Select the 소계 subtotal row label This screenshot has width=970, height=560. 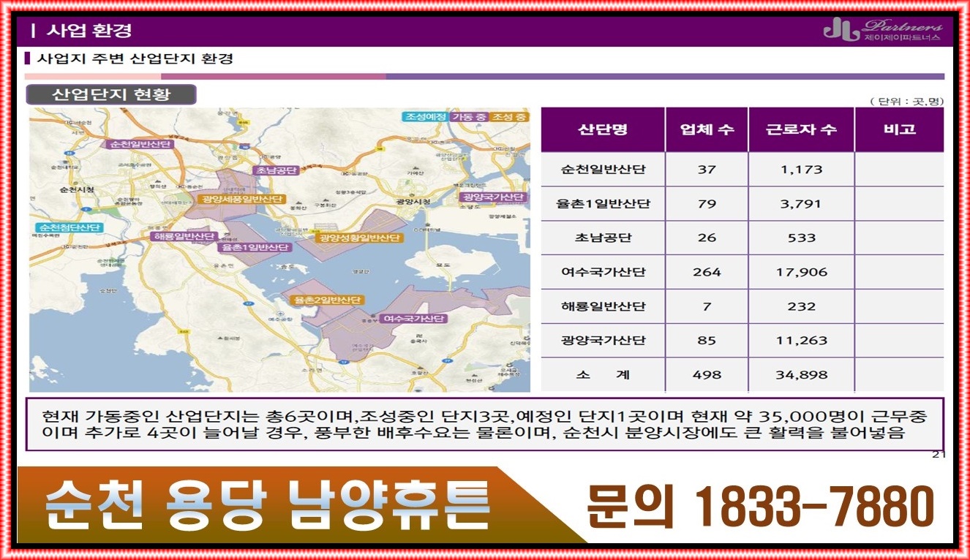(x=603, y=374)
